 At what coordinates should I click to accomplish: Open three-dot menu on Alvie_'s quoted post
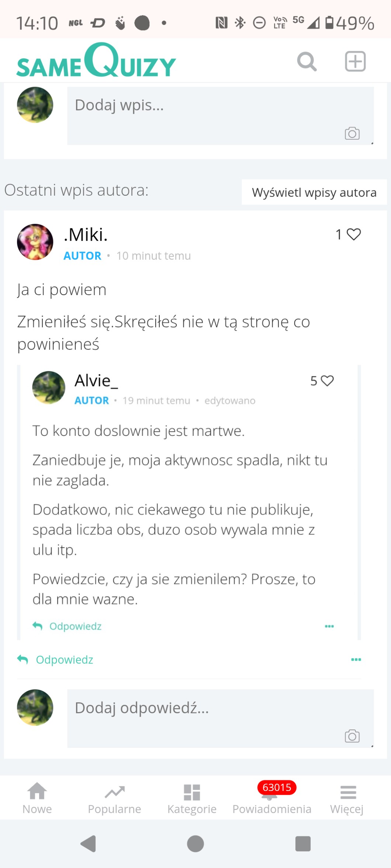coord(329,626)
